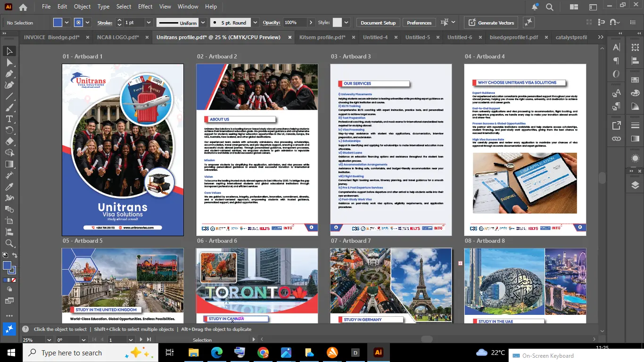Viewport: 644px width, 362px height.
Task: Click the Preferences button
Action: [x=419, y=23]
